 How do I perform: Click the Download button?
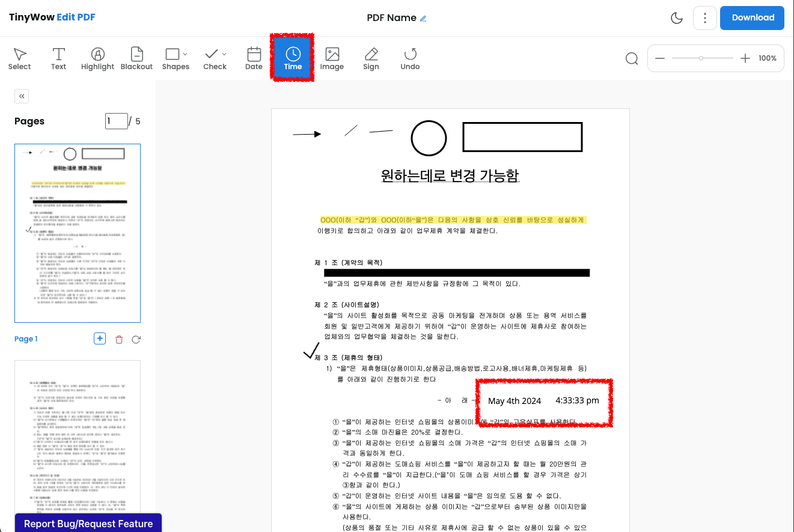click(752, 18)
